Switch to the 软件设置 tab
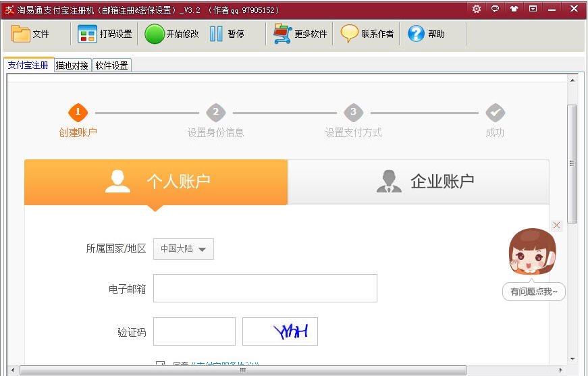The width and height of the screenshot is (588, 376). (112, 65)
